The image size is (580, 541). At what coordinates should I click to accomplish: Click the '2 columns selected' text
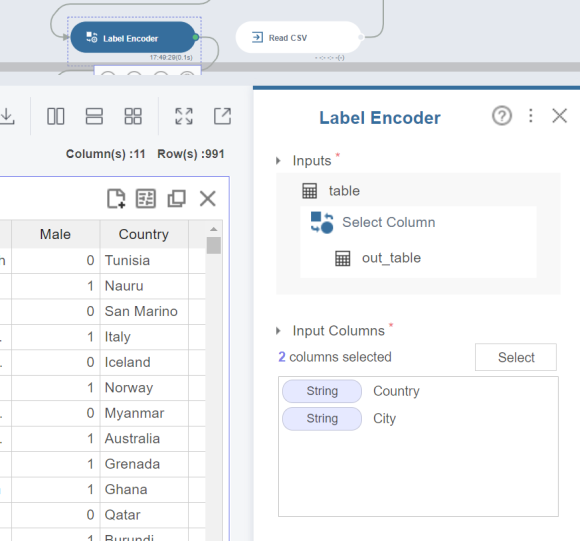(x=335, y=357)
